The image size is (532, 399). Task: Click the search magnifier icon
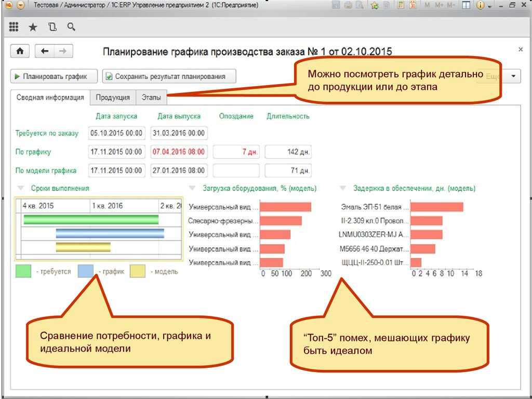71,27
